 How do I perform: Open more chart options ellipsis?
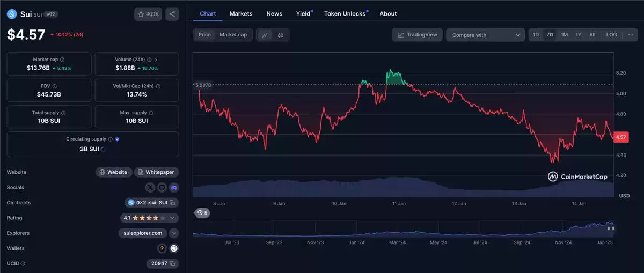(631, 35)
